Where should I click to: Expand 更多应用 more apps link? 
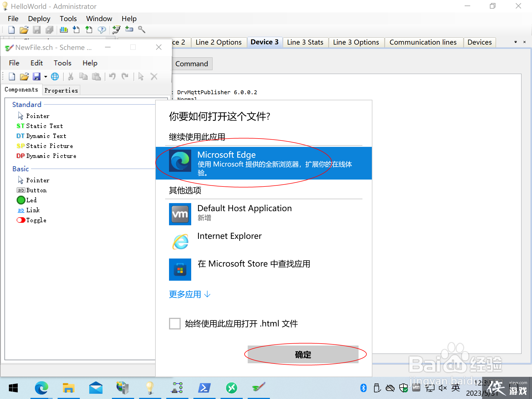tap(190, 294)
